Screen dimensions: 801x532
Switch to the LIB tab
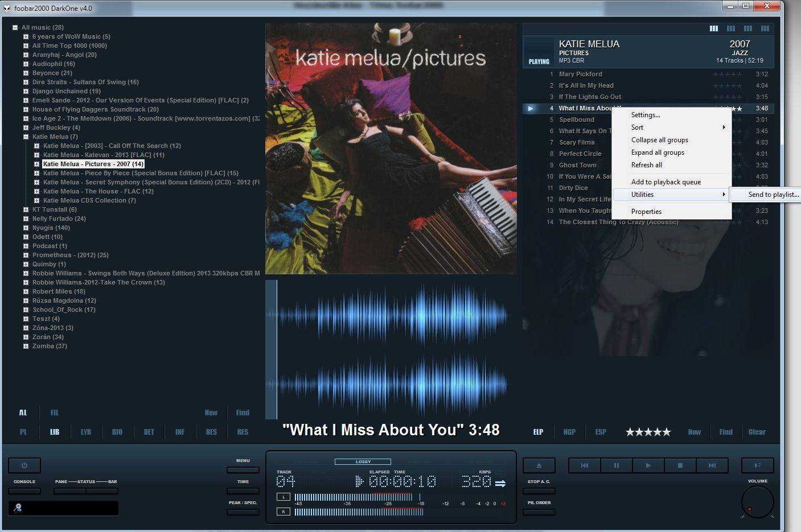pos(55,432)
